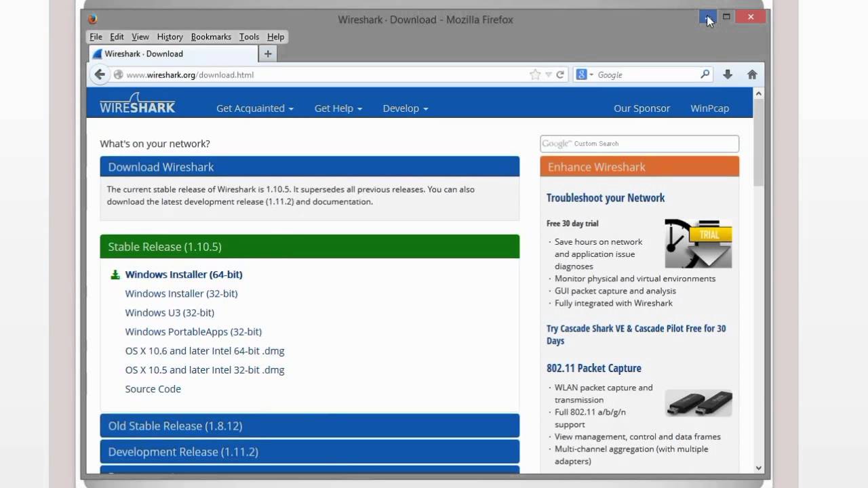Click the site identity globe icon in address bar
Viewport: 868px width, 488px height.
[118, 75]
